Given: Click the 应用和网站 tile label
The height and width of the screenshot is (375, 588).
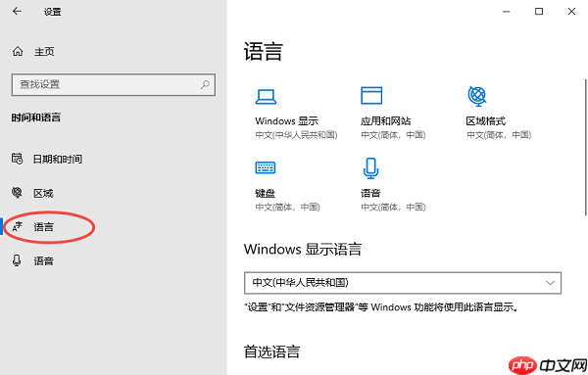Looking at the screenshot, I should [x=385, y=121].
